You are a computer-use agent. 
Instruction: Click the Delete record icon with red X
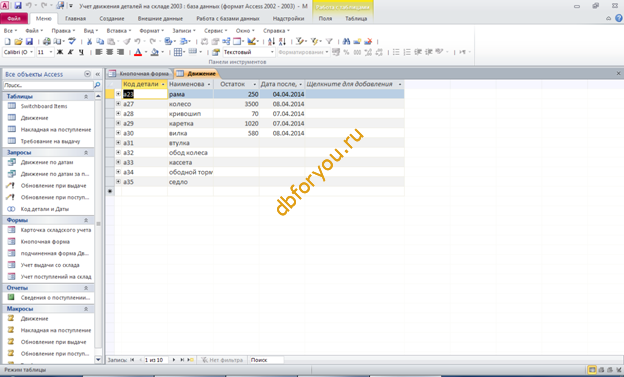(368, 41)
